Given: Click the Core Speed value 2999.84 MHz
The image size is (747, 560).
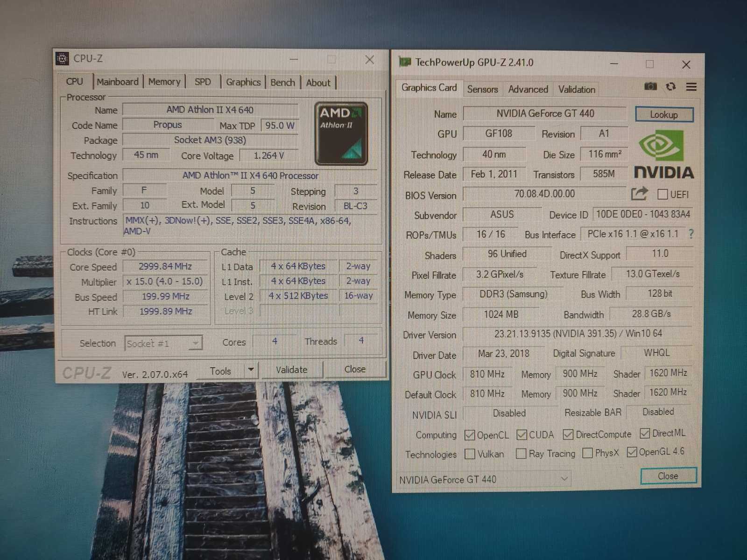Looking at the screenshot, I should 165,266.
